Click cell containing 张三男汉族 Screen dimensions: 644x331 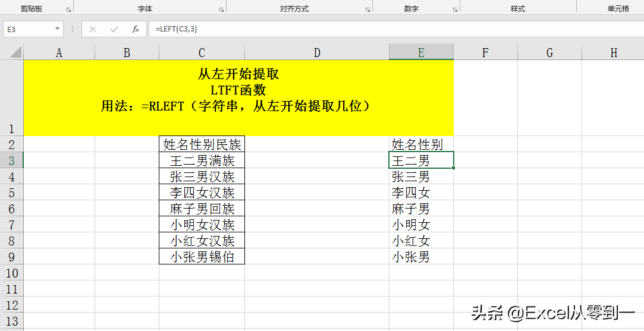click(202, 176)
